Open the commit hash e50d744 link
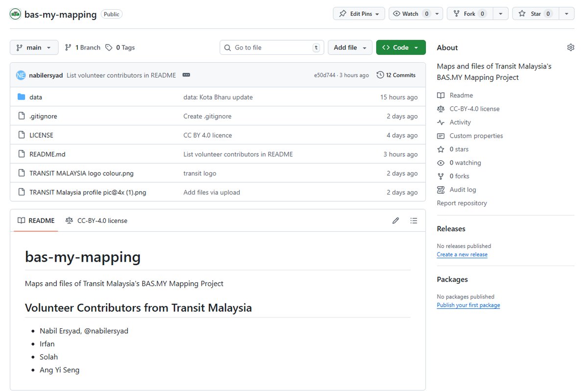588x391 pixels. click(324, 75)
